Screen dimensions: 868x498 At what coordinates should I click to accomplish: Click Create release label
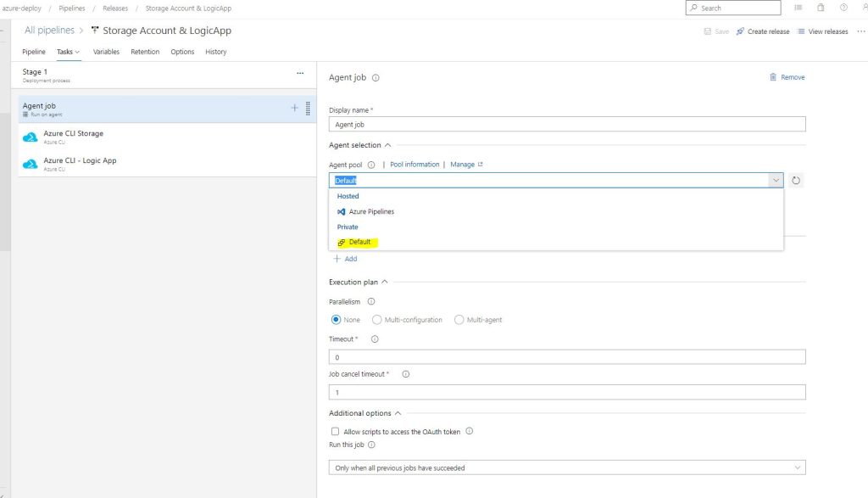pos(768,31)
